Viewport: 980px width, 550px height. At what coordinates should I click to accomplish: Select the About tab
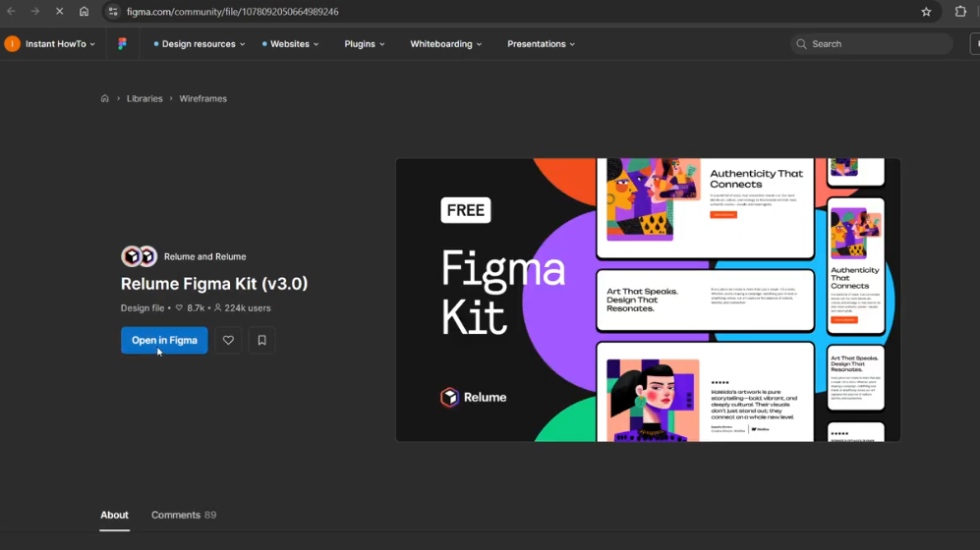114,515
